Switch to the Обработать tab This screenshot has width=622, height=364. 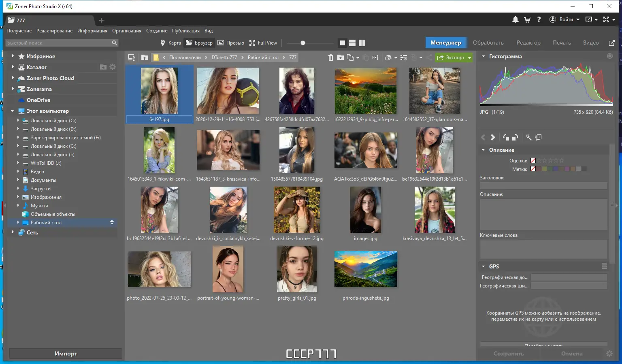point(488,42)
